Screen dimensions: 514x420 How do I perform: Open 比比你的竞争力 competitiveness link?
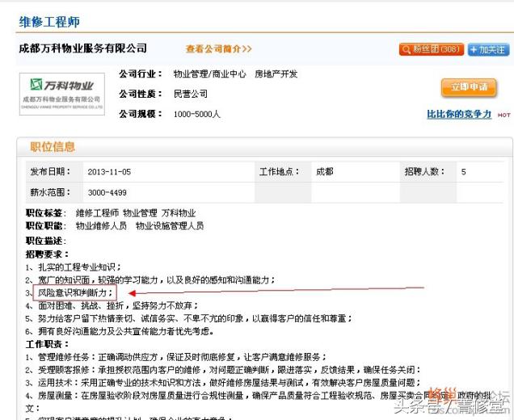[x=459, y=114]
